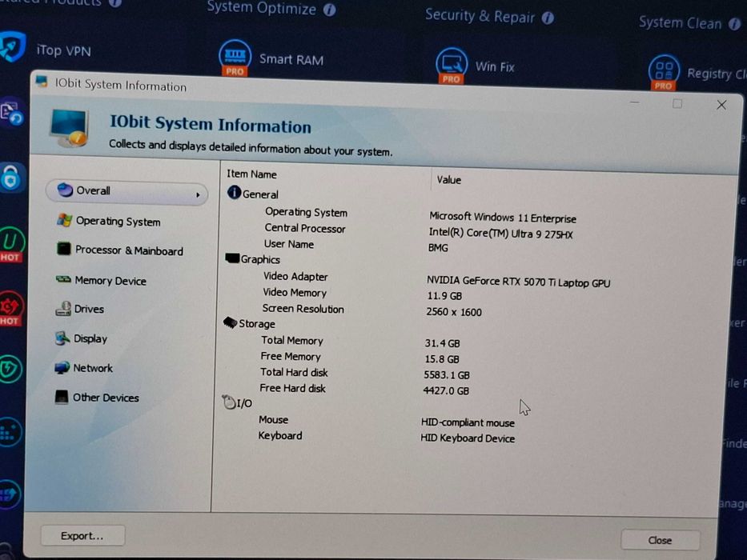Image resolution: width=747 pixels, height=560 pixels.
Task: Click the green shield icon in background sidebar
Action: tap(10, 369)
